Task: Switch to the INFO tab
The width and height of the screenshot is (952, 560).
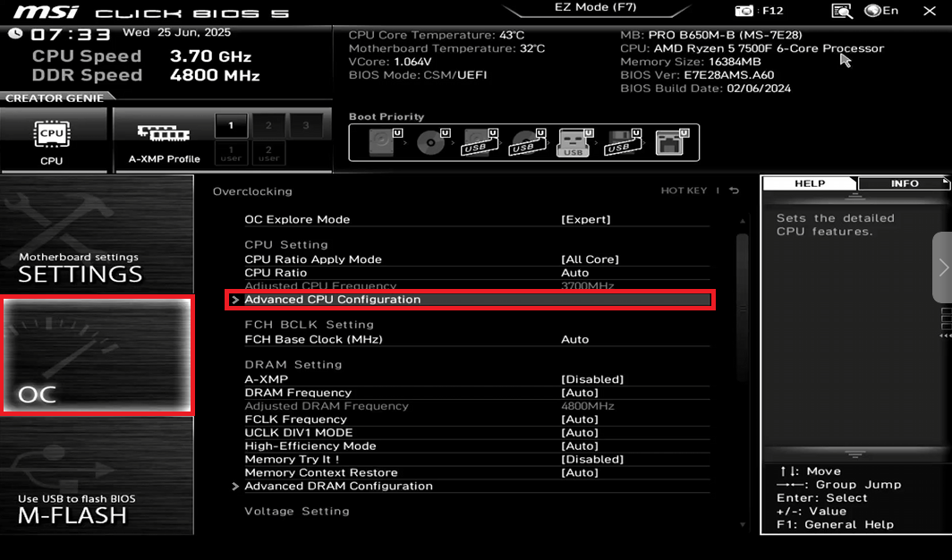Action: click(x=904, y=183)
